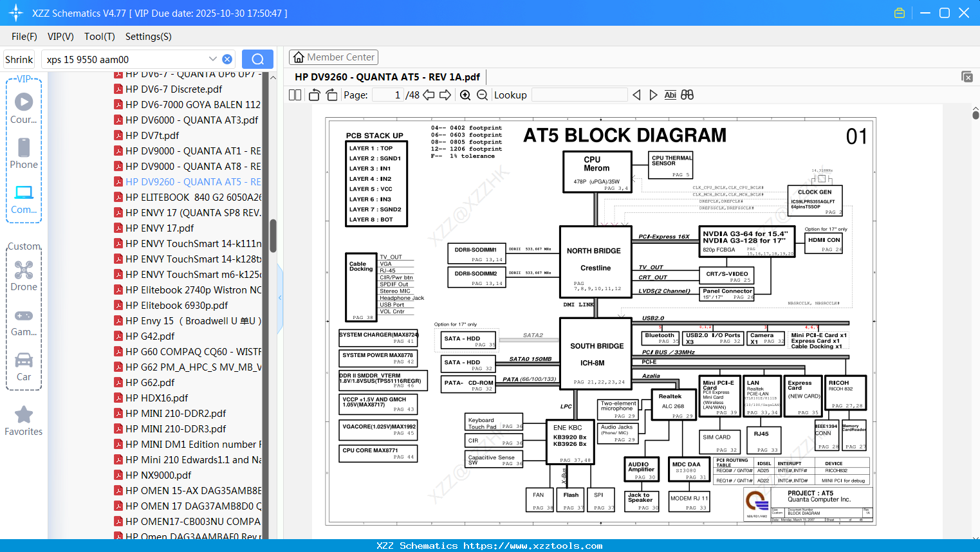Open HP Envy 15 (Broadwell U) file
Screen dimensions: 980x552
[187, 320]
